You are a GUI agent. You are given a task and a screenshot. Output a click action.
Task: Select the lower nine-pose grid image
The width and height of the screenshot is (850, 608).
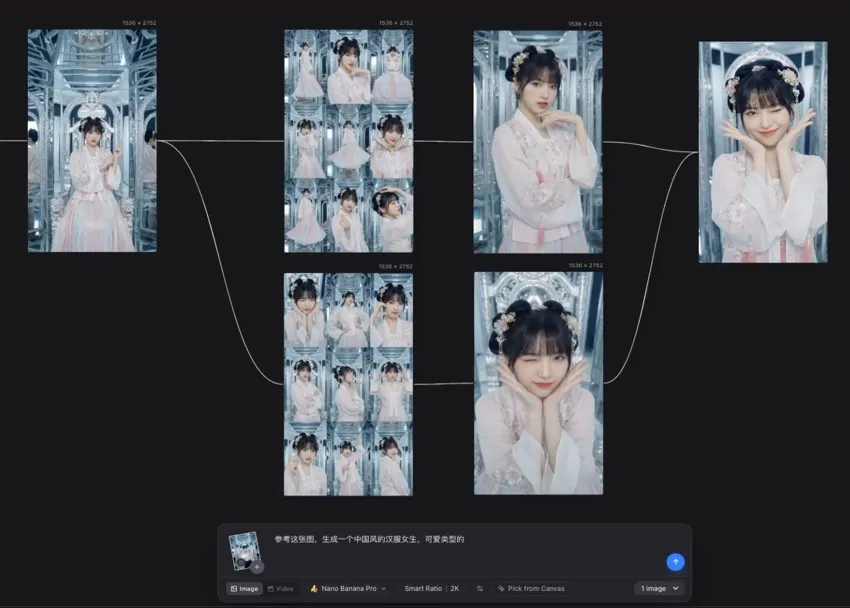coord(348,384)
